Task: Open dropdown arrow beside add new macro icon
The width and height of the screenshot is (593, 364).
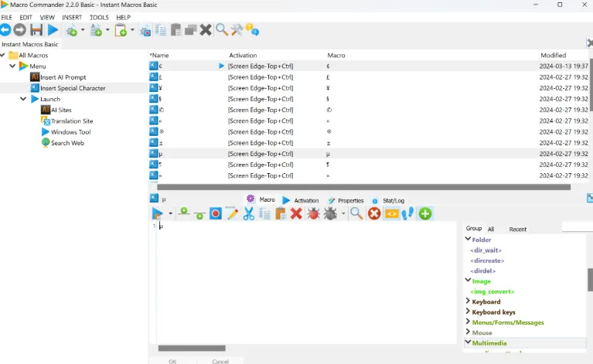Action: (x=83, y=30)
